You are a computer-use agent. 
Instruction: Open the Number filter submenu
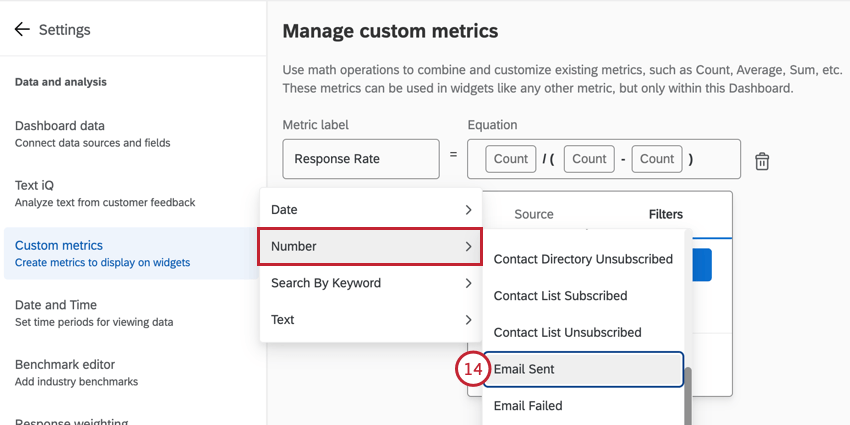tap(370, 246)
